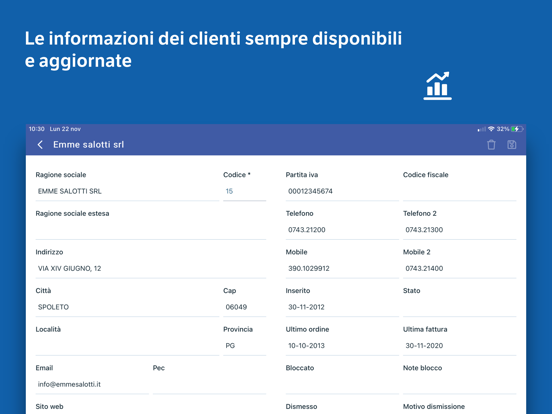This screenshot has width=552, height=414.
Task: Delete the customer with the trash icon
Action: 491,145
